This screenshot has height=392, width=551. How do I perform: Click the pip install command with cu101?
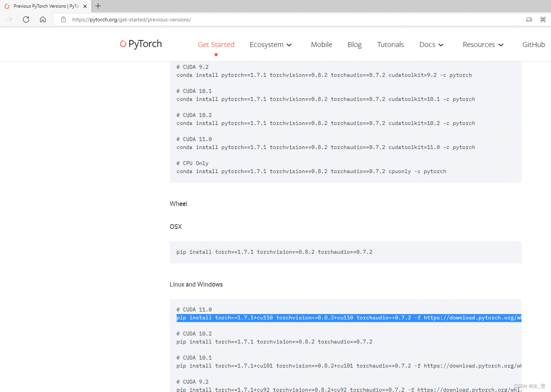point(349,366)
